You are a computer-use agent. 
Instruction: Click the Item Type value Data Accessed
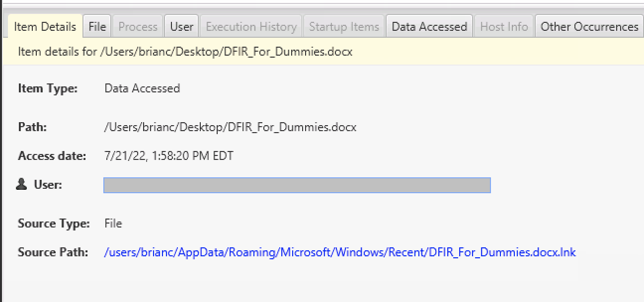point(142,88)
